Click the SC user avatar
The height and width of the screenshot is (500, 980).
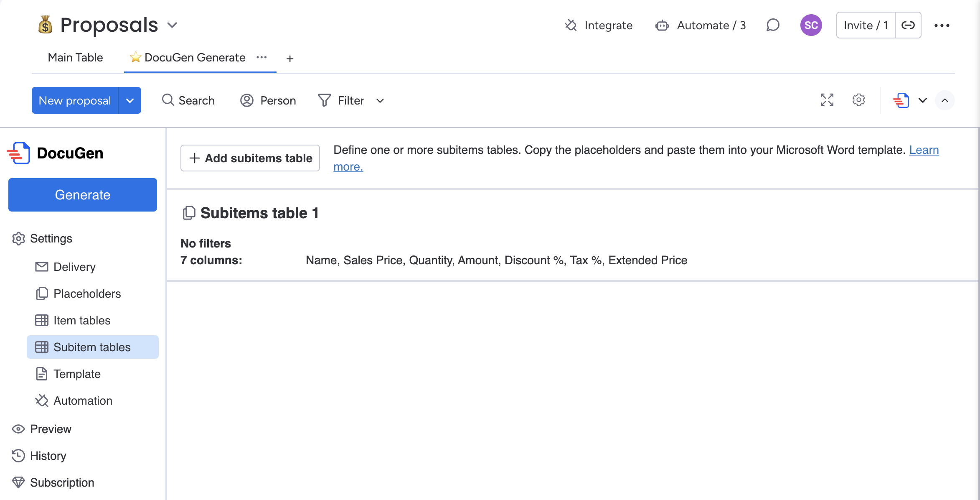tap(811, 25)
